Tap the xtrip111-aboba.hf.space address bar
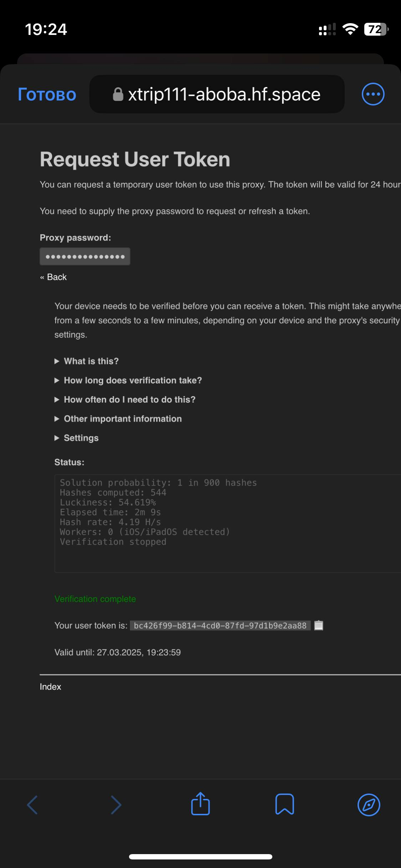 (x=217, y=94)
